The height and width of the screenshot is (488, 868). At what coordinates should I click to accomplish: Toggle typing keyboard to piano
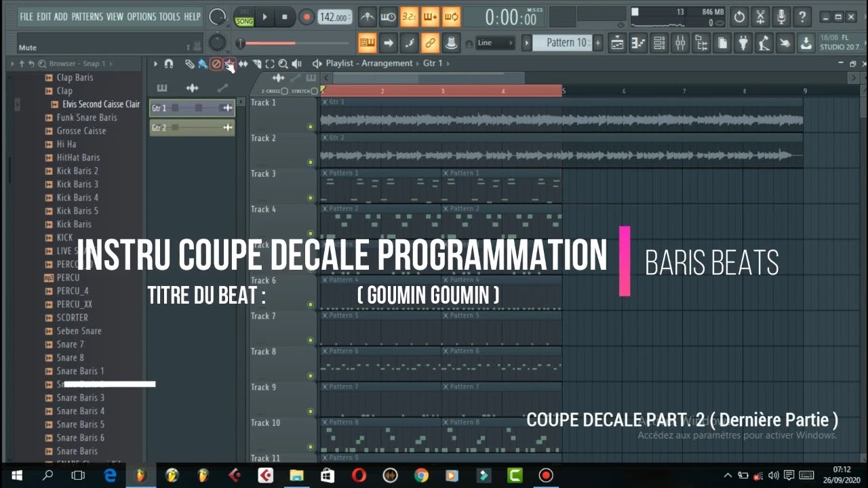click(367, 43)
